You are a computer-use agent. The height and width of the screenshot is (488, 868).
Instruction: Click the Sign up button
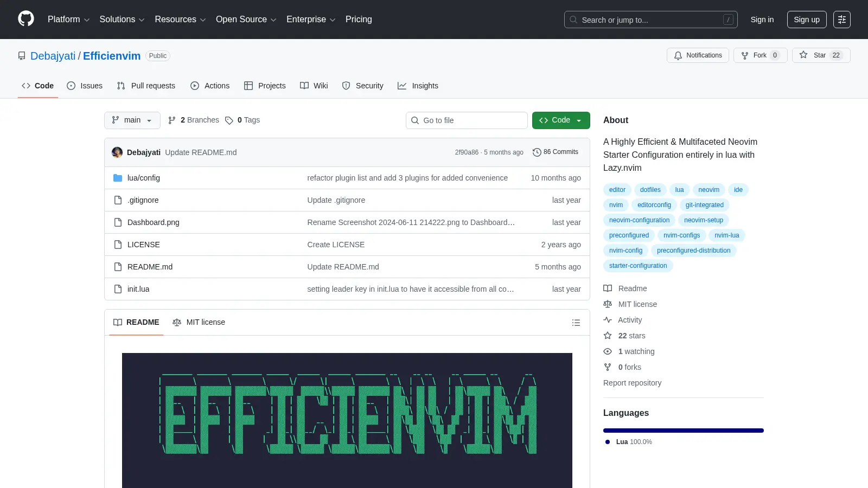point(807,20)
